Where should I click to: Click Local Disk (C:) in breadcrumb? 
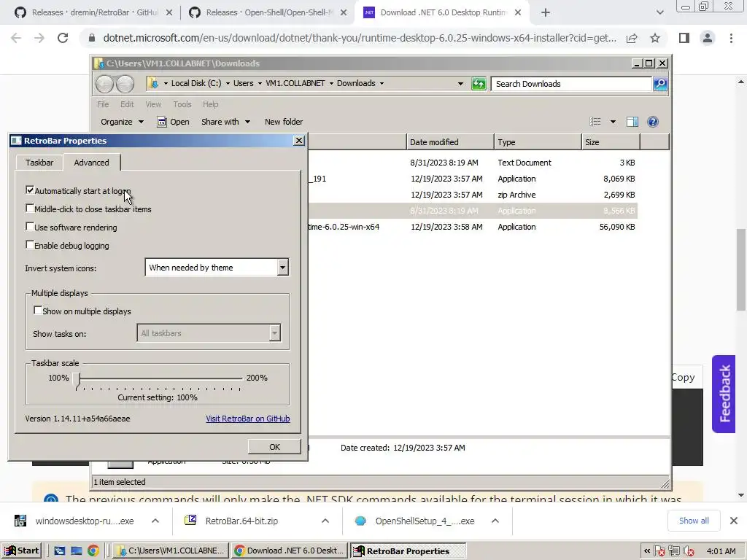(x=196, y=83)
